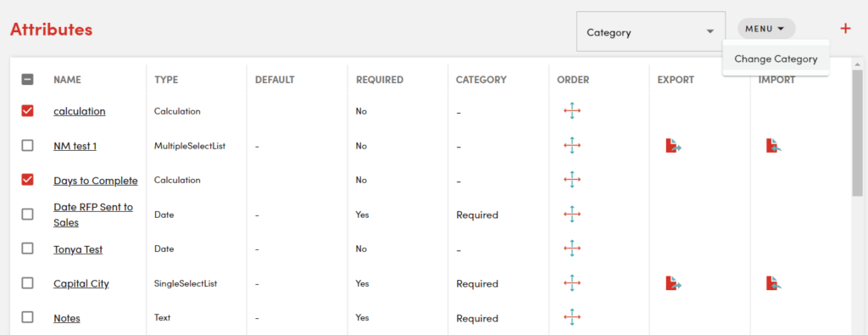Click the red plus add attribute icon
The height and width of the screenshot is (335, 868).
tap(845, 29)
